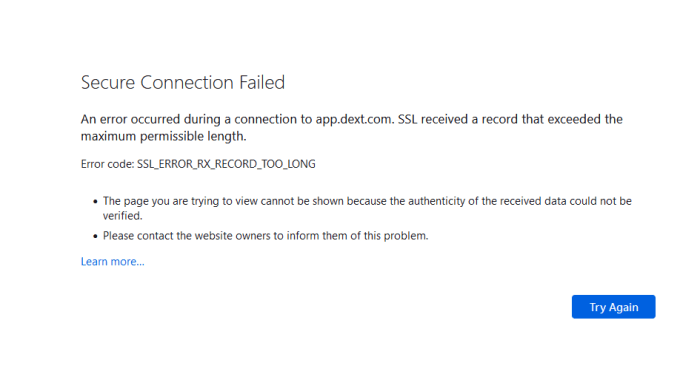Click the SSL_ERROR_RX_RECORD_TOO_LONG error code text

[226, 164]
